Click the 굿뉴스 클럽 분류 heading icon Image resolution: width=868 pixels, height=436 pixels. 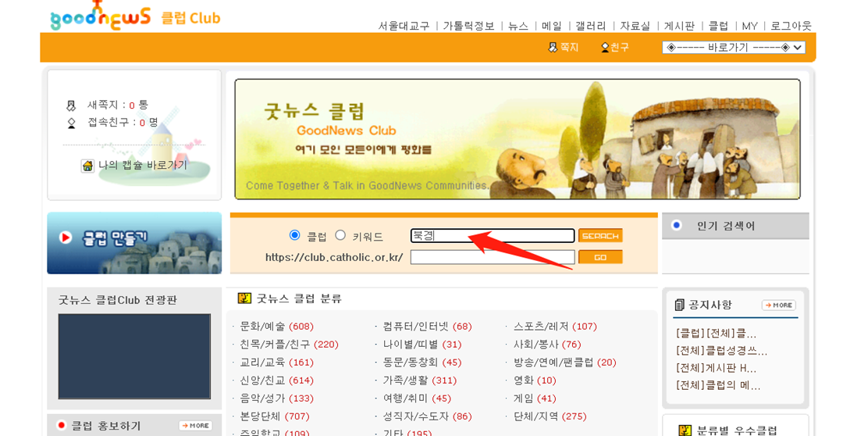[x=244, y=298]
